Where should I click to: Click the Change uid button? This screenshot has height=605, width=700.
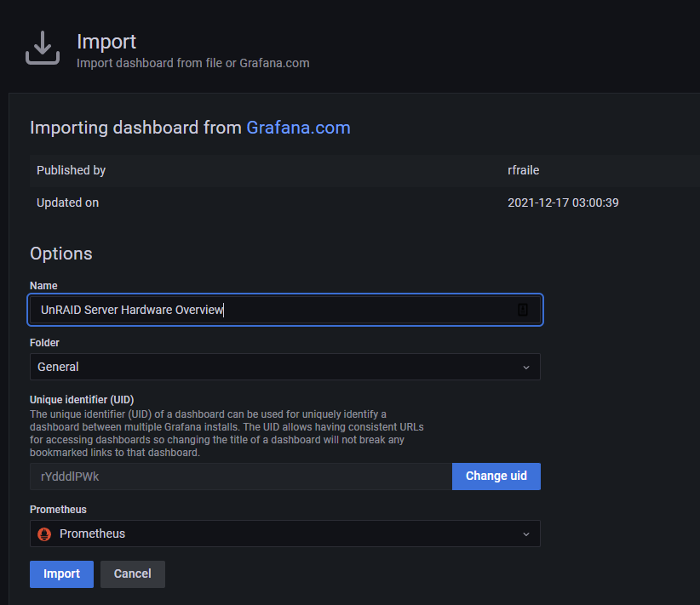point(496,476)
